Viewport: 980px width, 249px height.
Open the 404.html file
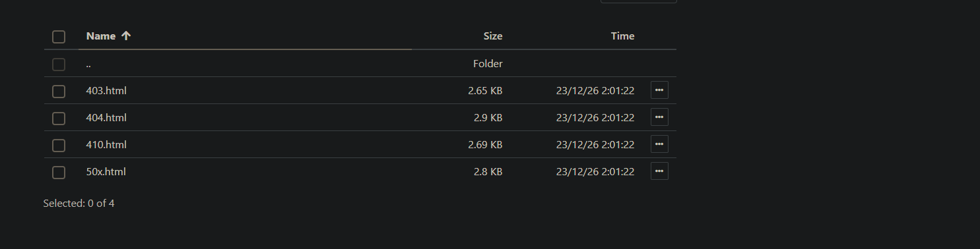tap(106, 118)
